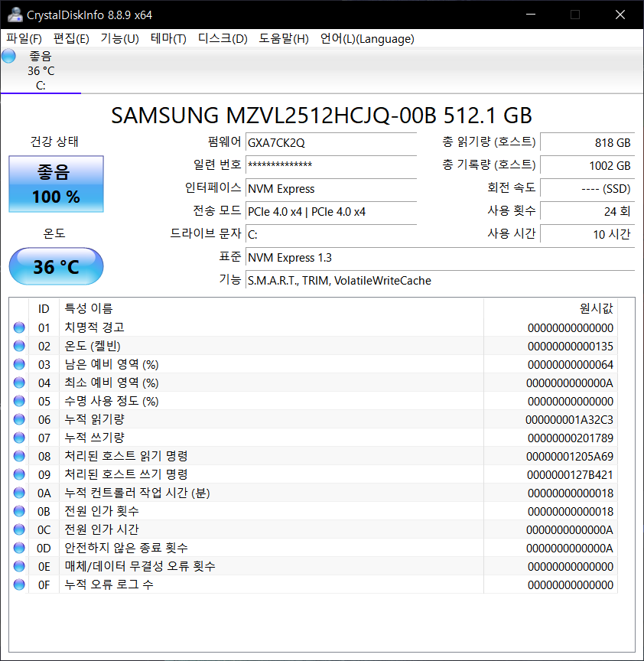Screen dimensions: 644x661
Task: Click status orb for ID 09 호스트 쓰기 명령
Action: pyautogui.click(x=19, y=474)
